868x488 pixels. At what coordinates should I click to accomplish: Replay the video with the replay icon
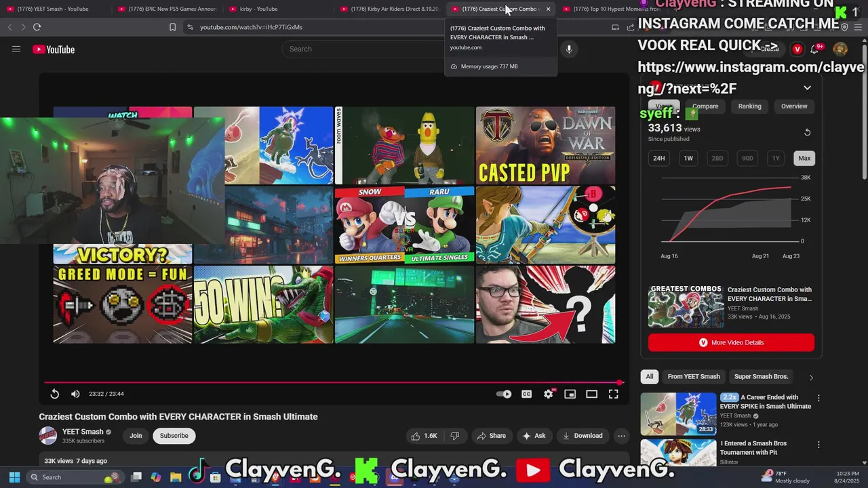[55, 394]
